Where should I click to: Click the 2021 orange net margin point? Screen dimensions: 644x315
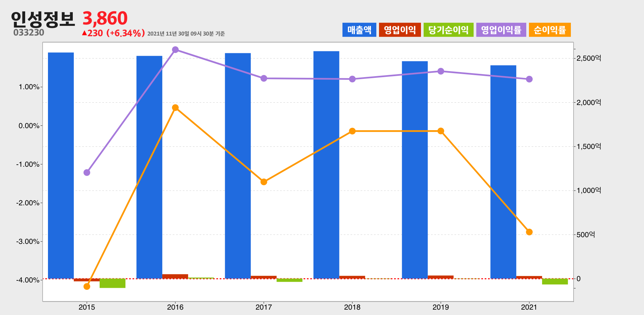tap(529, 232)
